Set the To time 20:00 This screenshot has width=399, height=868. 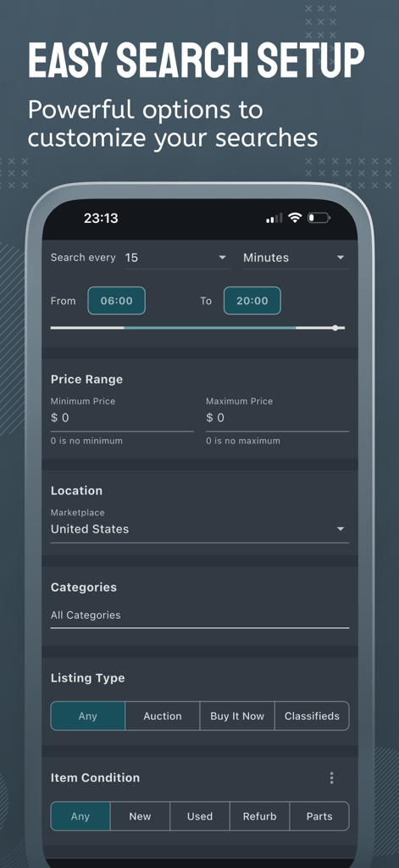(252, 301)
